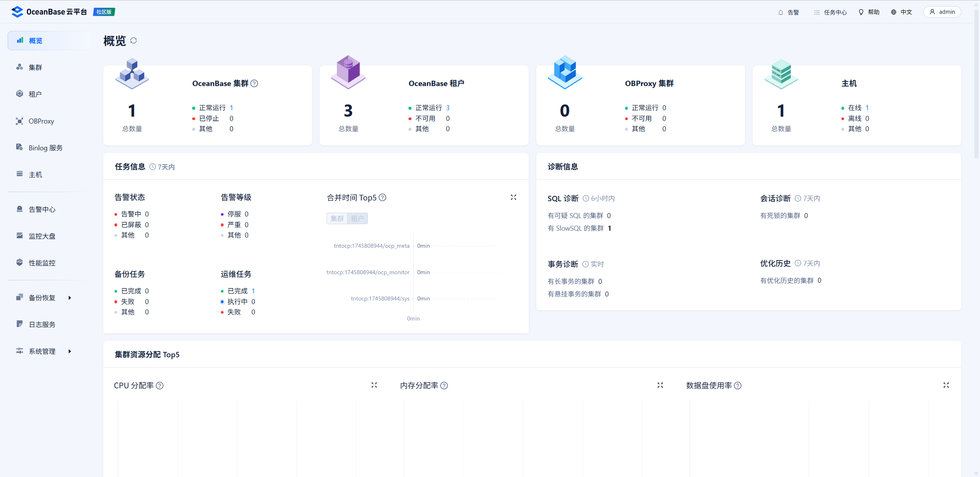Open 告警 bell icon in top bar

coord(781,12)
